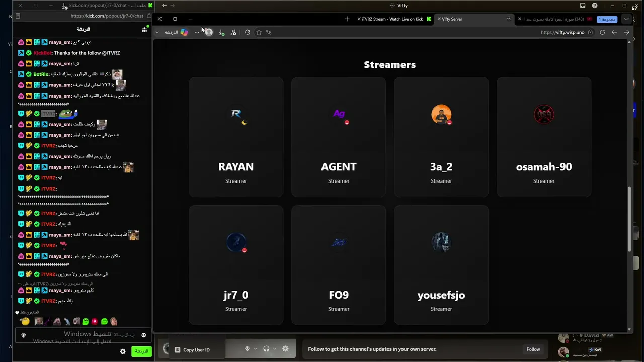Viewport: 644px width, 362px height.
Task: Click the green Pepe emote in emote row
Action: pos(86,322)
